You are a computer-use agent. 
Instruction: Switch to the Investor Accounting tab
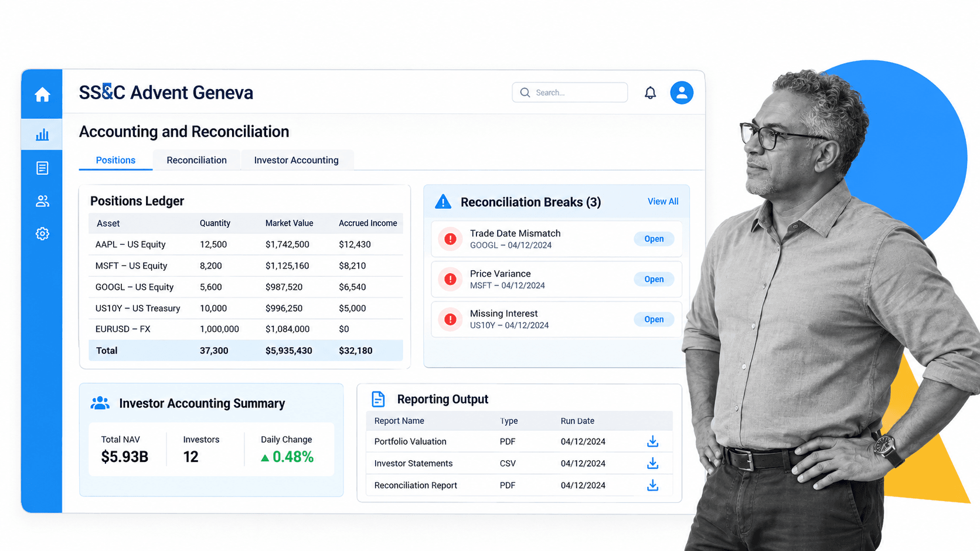point(296,160)
